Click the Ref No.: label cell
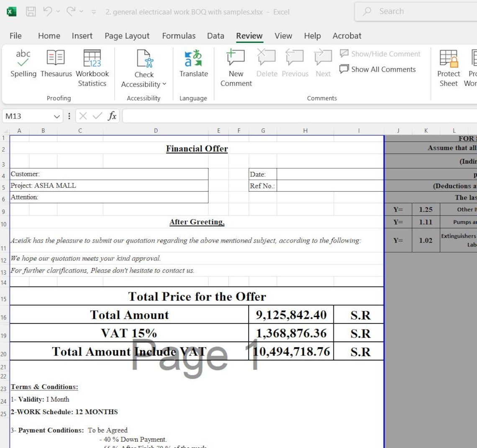 tap(263, 186)
